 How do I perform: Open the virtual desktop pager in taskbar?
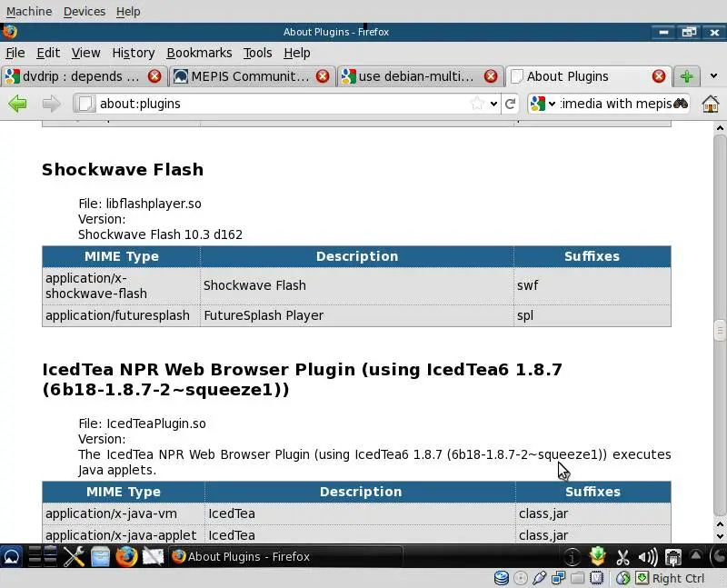(43, 556)
